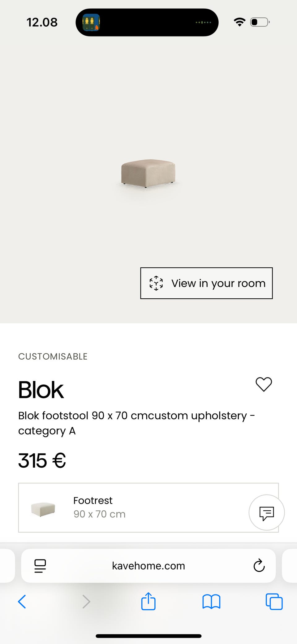
Task: Tap the Wi-Fi status icon
Action: pyautogui.click(x=239, y=22)
